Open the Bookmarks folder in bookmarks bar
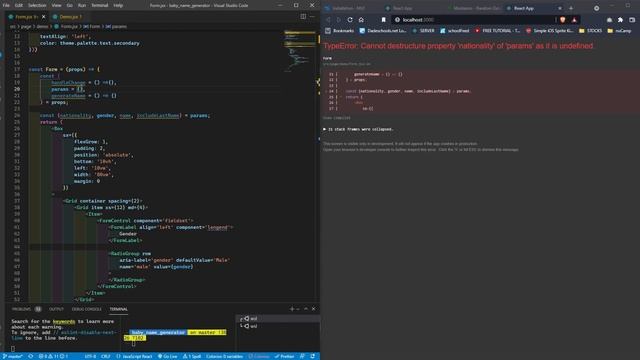This screenshot has height=360, width=640. coord(339,31)
